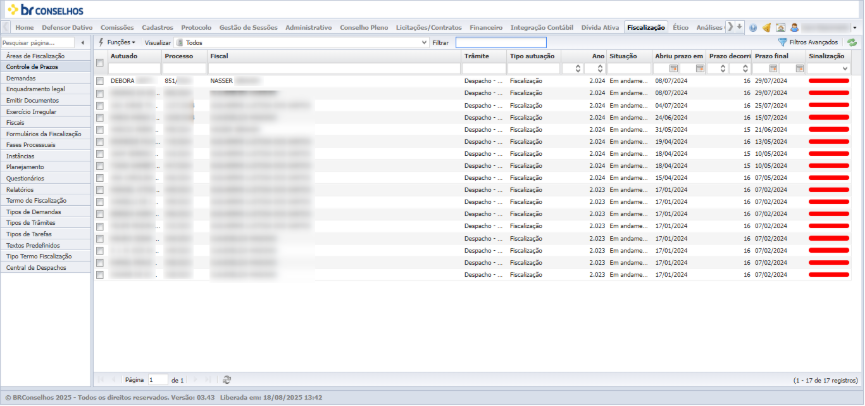Open the yellow megaphone announcements icon
865x406 pixels.
pos(767,28)
